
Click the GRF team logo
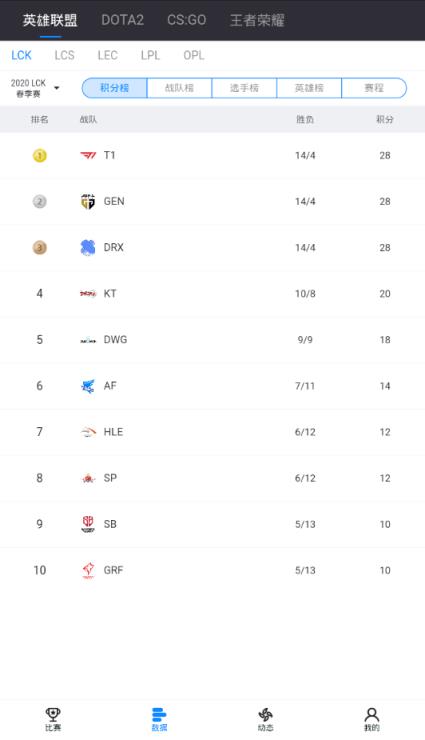coord(88,570)
